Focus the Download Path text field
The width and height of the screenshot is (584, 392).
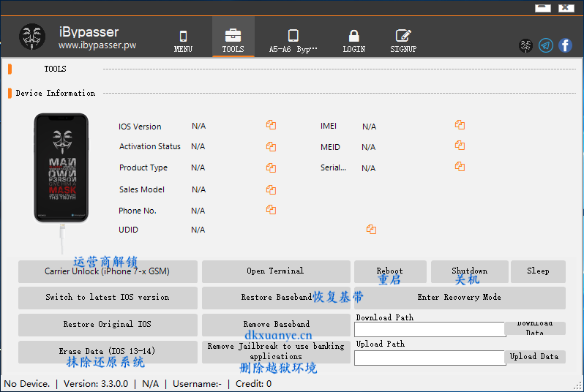(430, 330)
